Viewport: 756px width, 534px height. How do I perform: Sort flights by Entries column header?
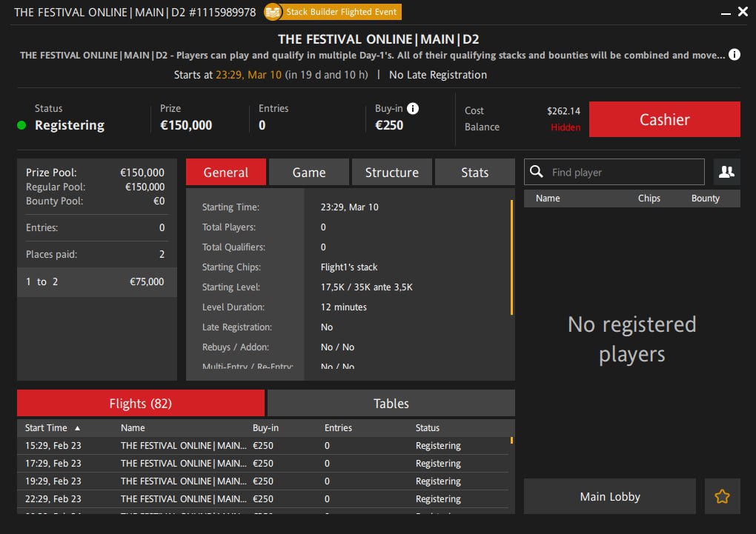point(338,428)
